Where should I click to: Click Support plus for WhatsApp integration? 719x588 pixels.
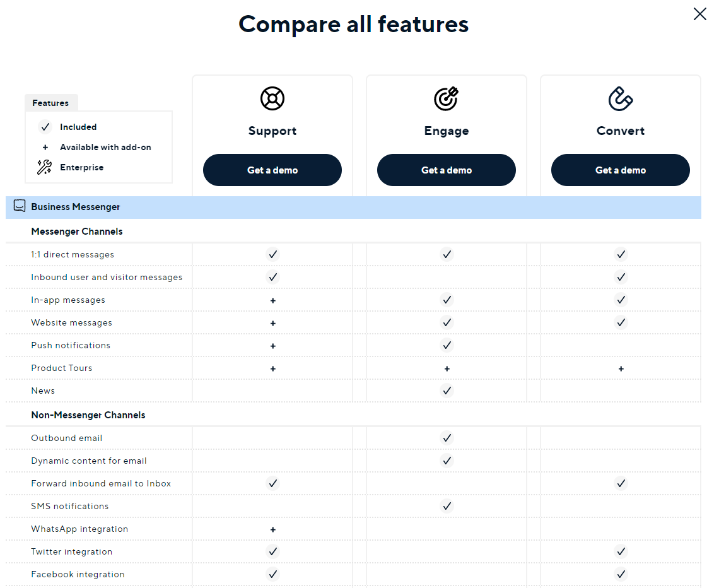(x=273, y=530)
